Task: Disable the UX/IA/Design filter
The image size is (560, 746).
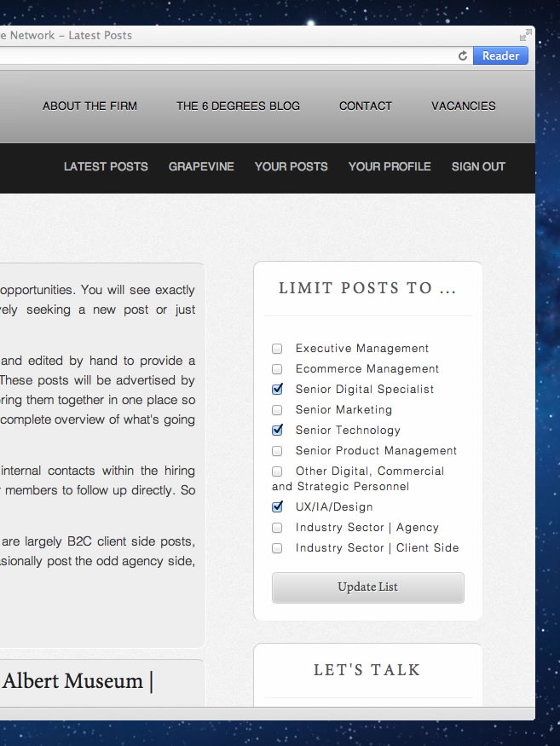Action: coord(277,507)
